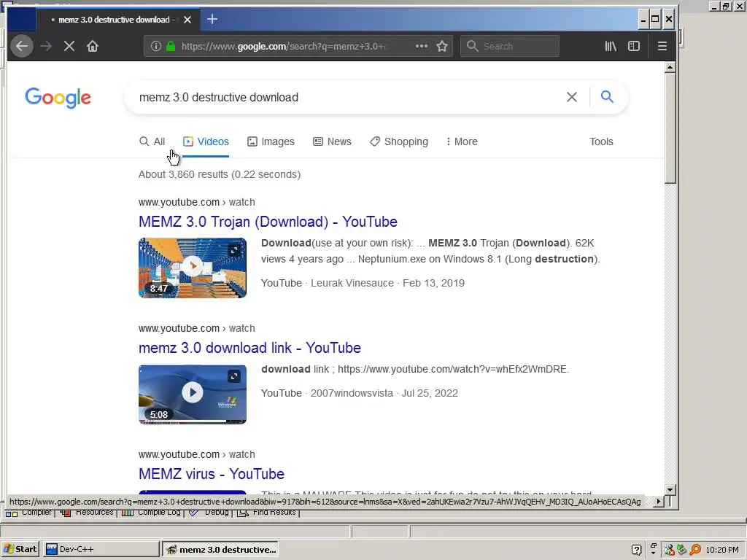Click Leurak Vinesauce channel text
This screenshot has height=560, width=747.
point(352,283)
